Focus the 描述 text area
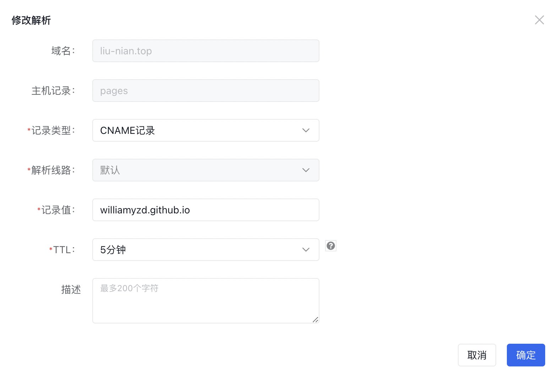The width and height of the screenshot is (553, 392). click(x=206, y=300)
